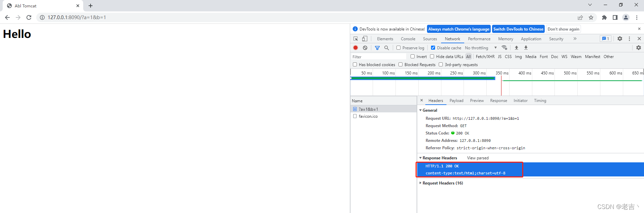Collapse the General section
The width and height of the screenshot is (644, 213).
tap(421, 110)
